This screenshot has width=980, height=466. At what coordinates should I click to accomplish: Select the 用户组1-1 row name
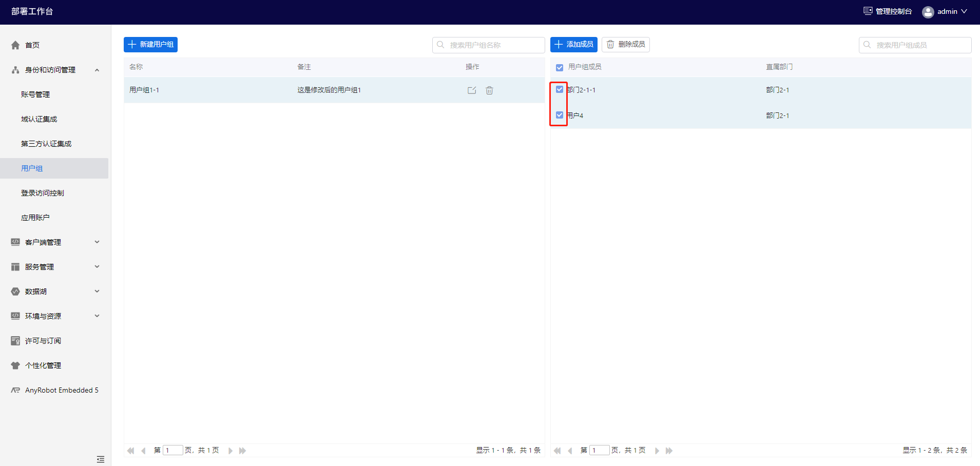[x=144, y=90]
